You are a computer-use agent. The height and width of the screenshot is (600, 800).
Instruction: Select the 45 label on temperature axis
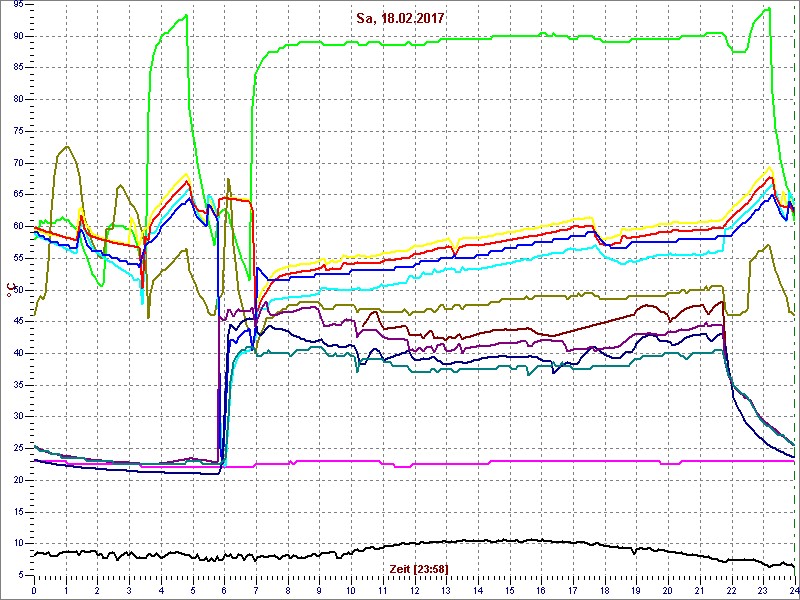17,322
